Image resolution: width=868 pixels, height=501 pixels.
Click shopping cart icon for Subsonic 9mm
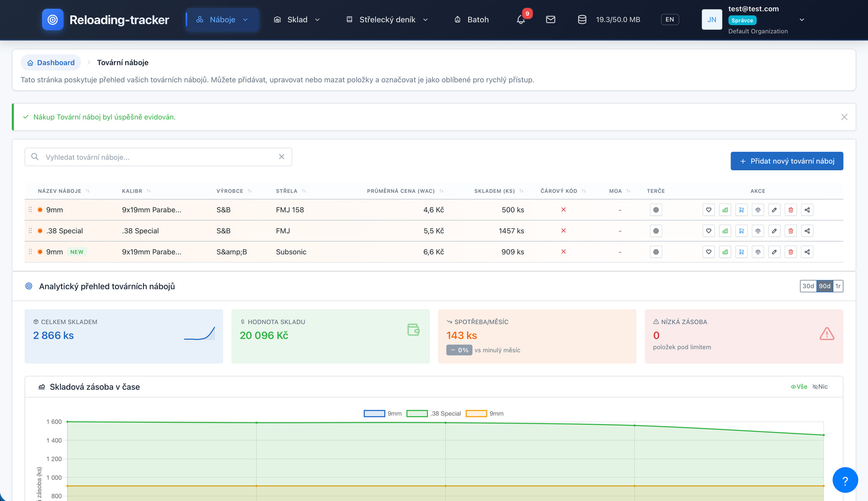tap(741, 252)
